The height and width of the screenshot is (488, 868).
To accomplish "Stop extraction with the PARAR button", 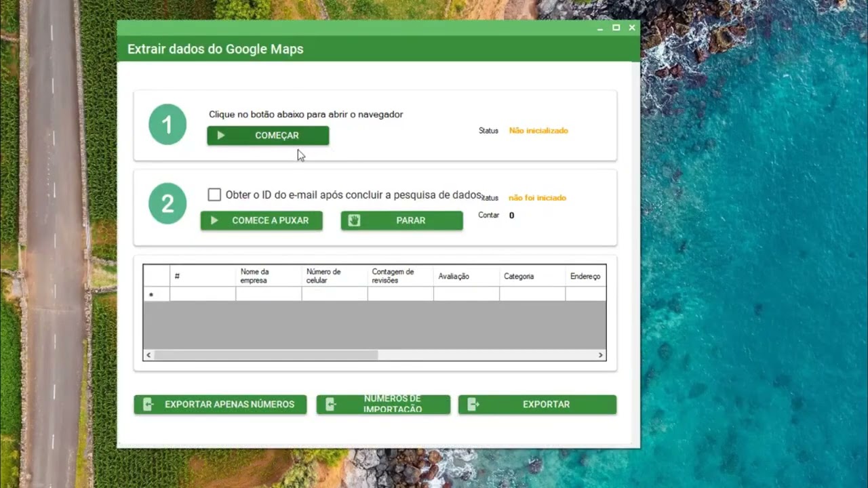I will (401, 220).
